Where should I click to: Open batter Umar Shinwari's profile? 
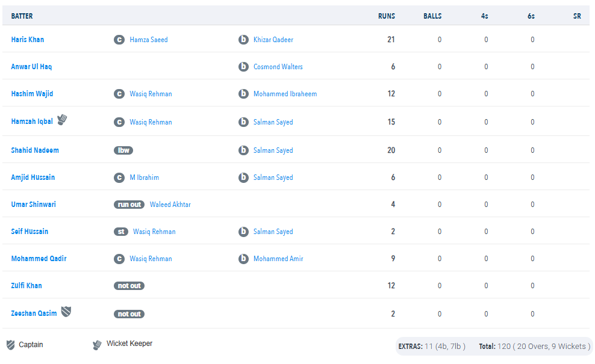click(x=33, y=205)
